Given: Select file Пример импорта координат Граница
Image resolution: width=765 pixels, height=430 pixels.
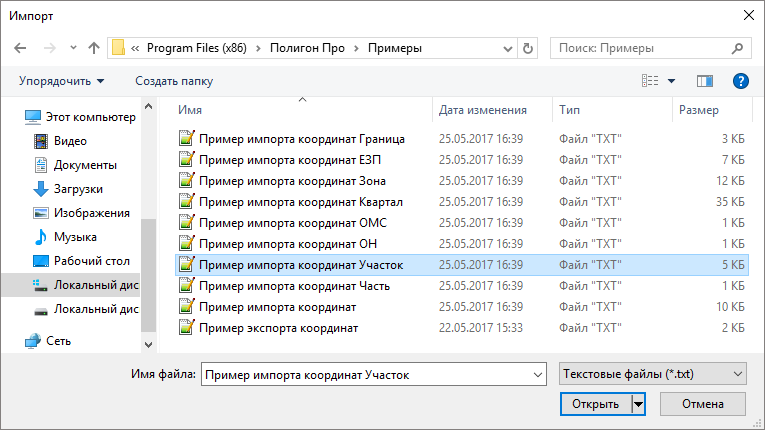Looking at the screenshot, I should tap(301, 139).
